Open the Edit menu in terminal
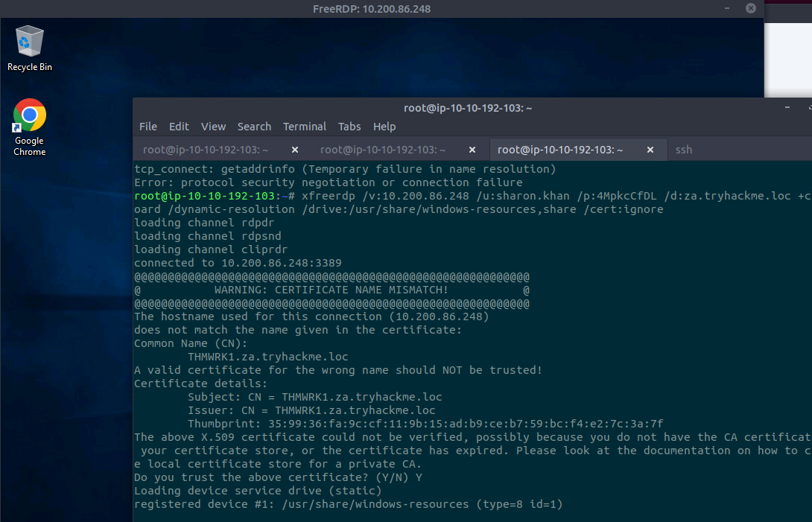 point(179,127)
